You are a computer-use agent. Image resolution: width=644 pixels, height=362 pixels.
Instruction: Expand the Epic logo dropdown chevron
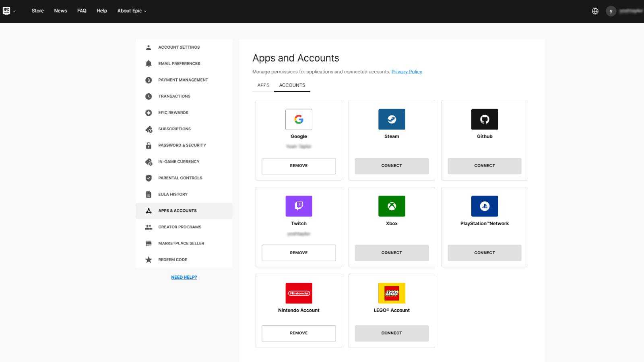pyautogui.click(x=14, y=11)
